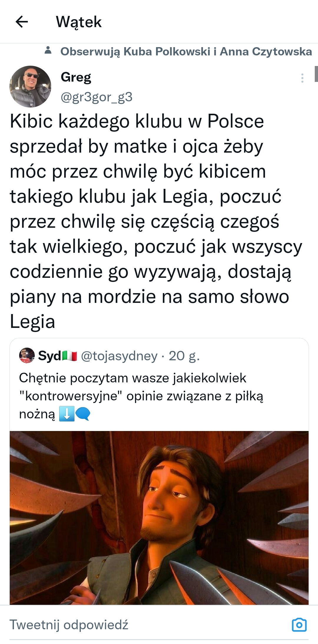Tap the 'Wątek' header title
The height and width of the screenshot is (644, 318).
point(79,22)
